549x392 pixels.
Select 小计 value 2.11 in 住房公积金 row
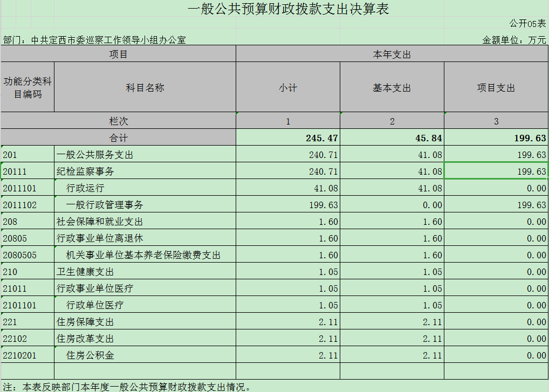point(288,355)
